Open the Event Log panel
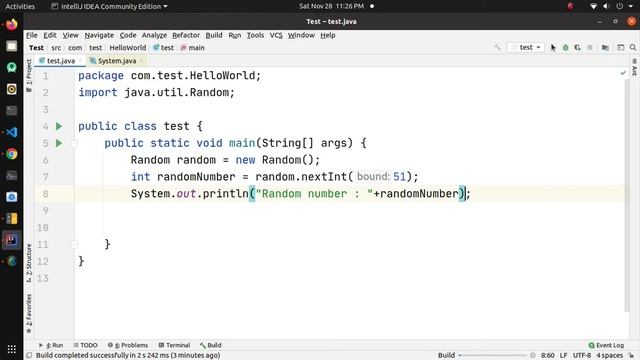640x360 pixels. click(607, 345)
